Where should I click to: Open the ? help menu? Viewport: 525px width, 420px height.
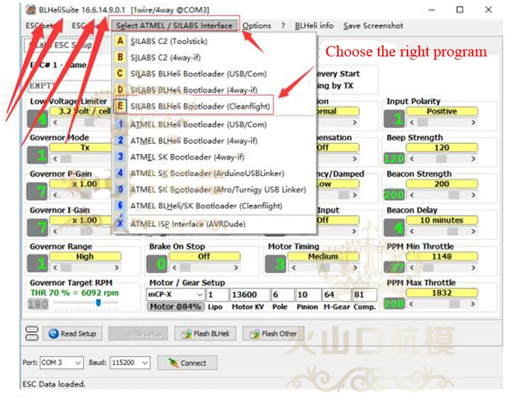point(283,26)
